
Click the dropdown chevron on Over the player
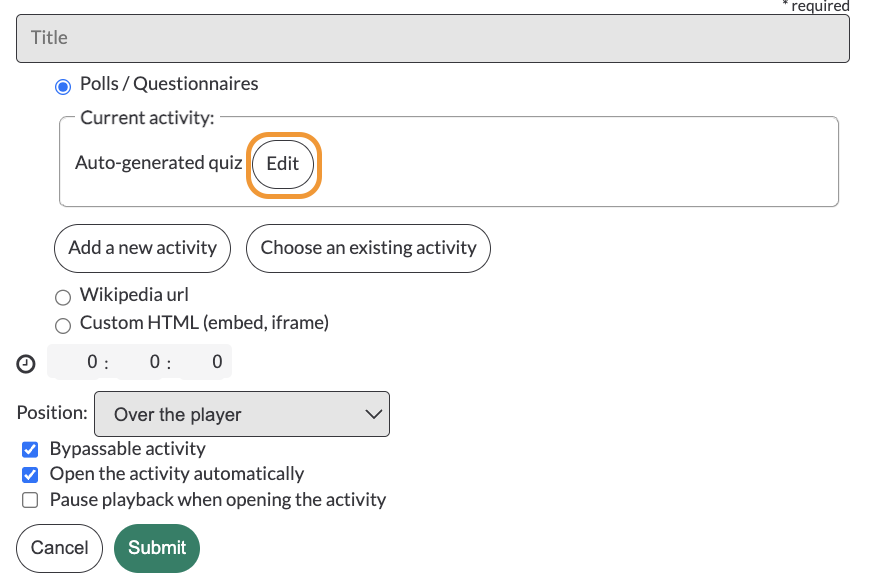(x=373, y=414)
